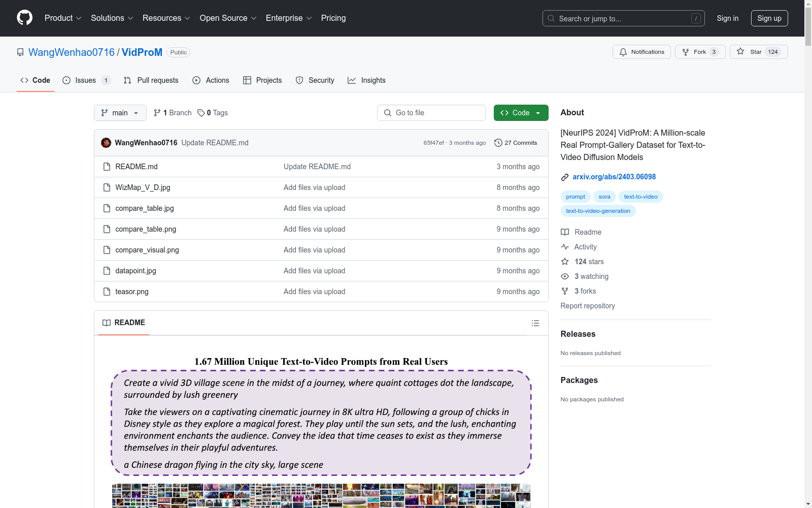Click the Go to file search field

click(x=431, y=113)
